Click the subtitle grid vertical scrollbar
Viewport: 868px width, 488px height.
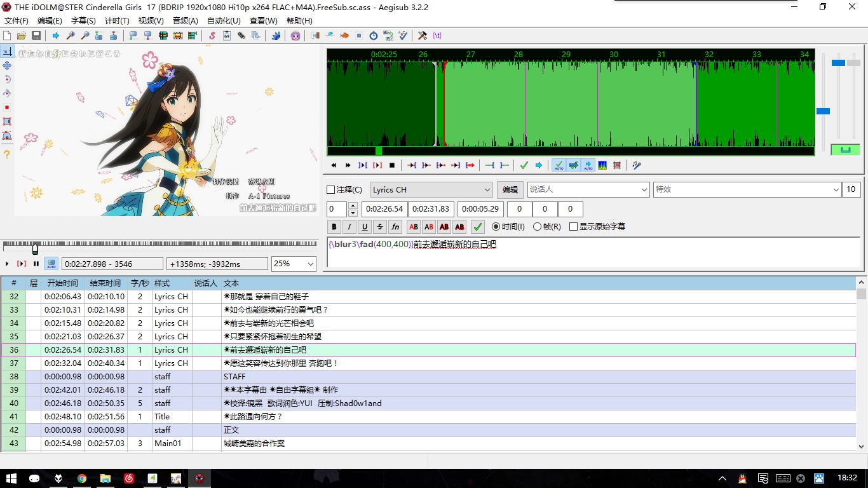coord(861,365)
